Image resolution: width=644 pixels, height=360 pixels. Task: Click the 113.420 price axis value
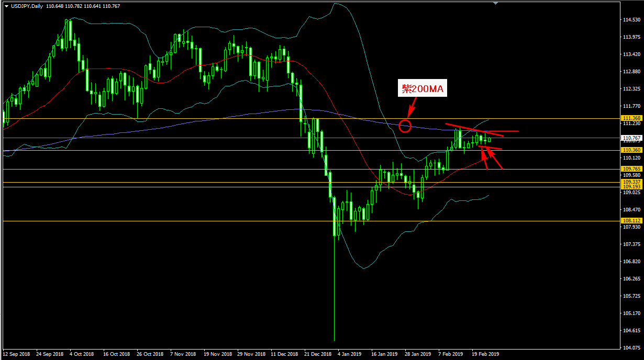click(x=631, y=54)
